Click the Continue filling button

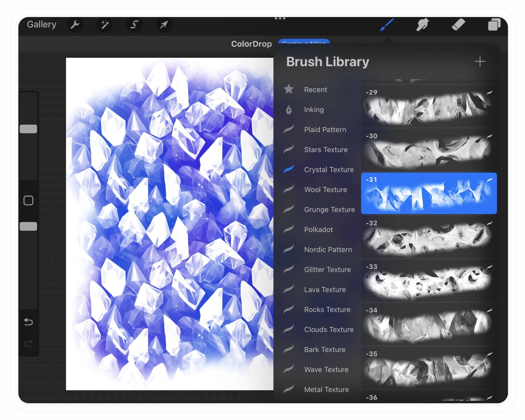point(304,42)
